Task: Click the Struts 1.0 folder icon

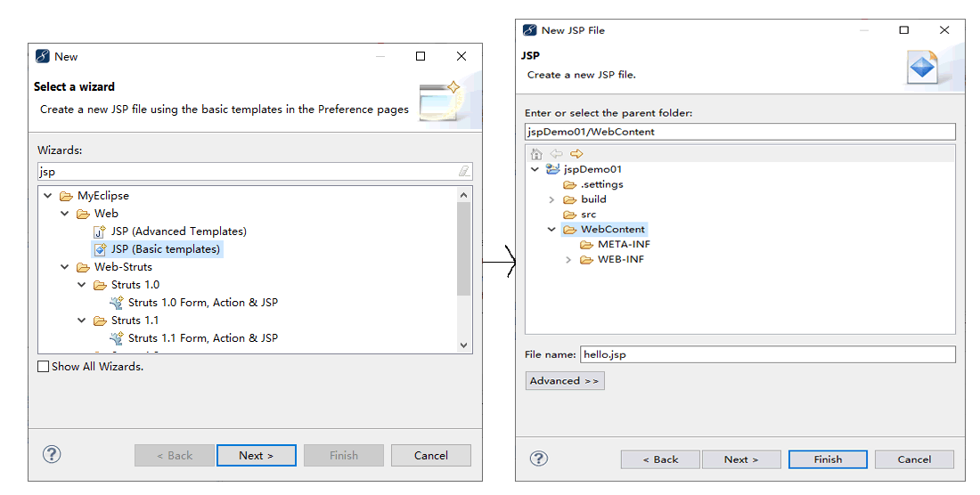Action: click(x=100, y=285)
